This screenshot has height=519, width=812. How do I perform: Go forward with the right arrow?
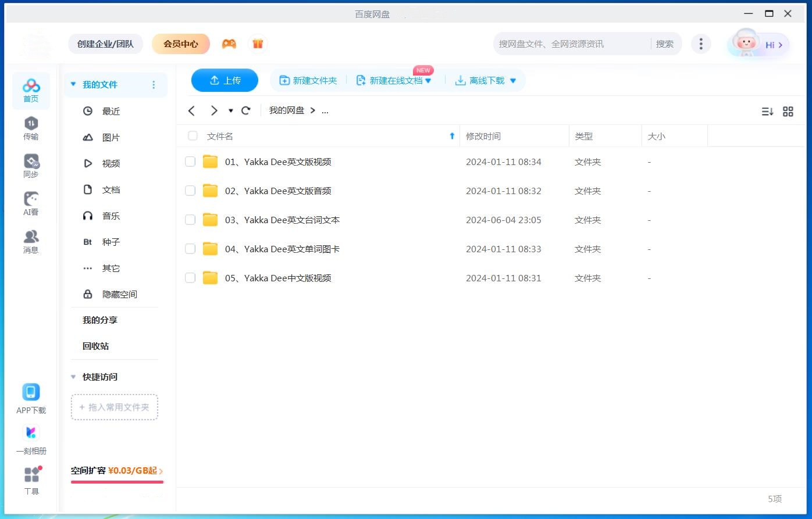(x=213, y=110)
